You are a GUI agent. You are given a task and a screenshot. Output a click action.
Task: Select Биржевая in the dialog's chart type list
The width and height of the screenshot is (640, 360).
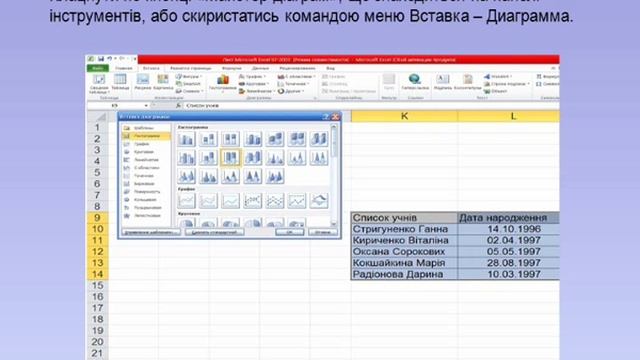click(x=146, y=184)
